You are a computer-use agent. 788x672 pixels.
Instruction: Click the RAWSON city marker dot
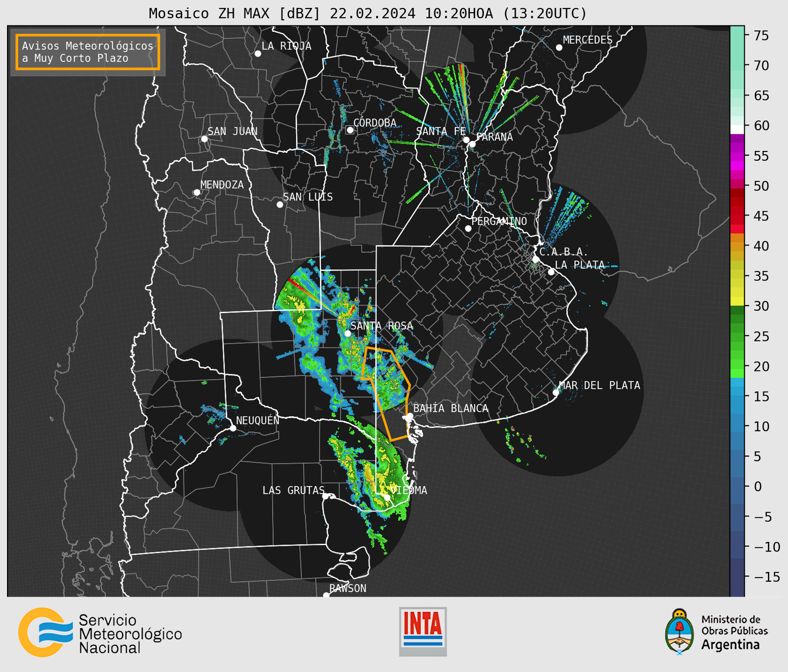pyautogui.click(x=326, y=595)
